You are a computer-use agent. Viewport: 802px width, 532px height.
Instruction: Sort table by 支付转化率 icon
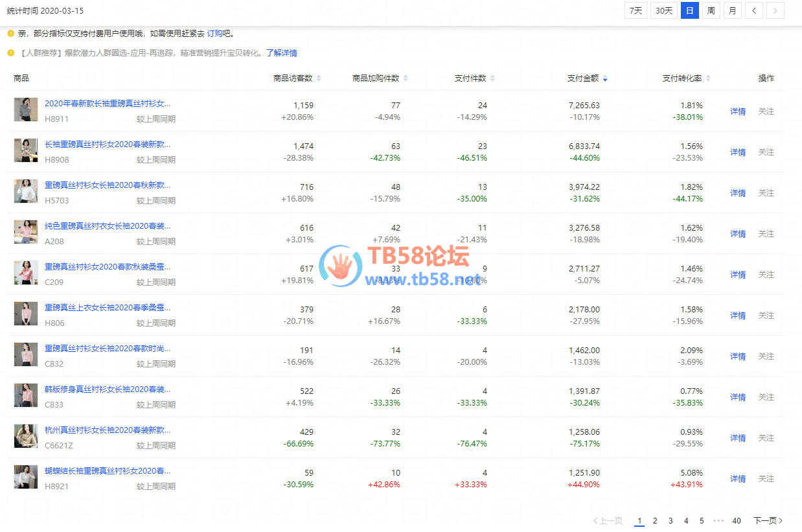click(708, 78)
